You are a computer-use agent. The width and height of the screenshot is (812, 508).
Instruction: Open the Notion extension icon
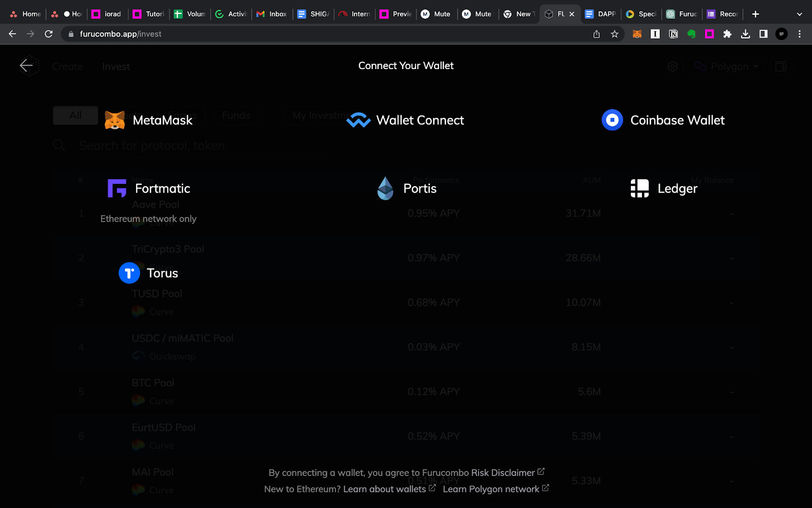pos(673,34)
